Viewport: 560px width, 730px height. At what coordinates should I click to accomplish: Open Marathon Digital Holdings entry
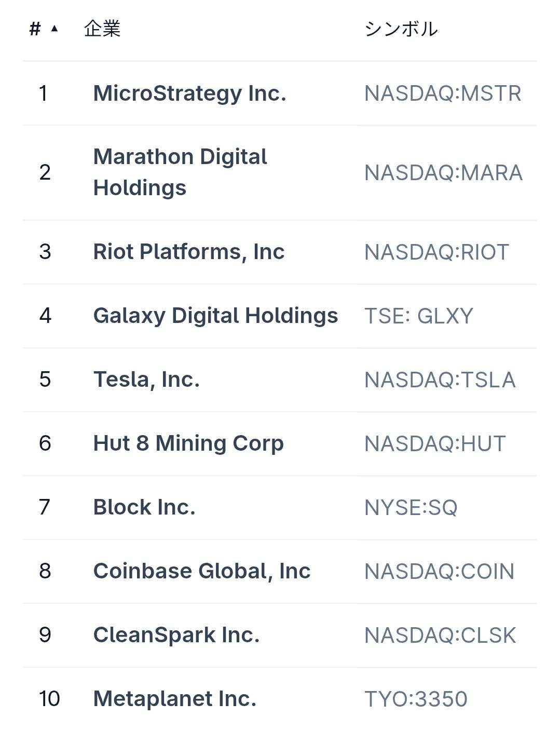point(180,172)
